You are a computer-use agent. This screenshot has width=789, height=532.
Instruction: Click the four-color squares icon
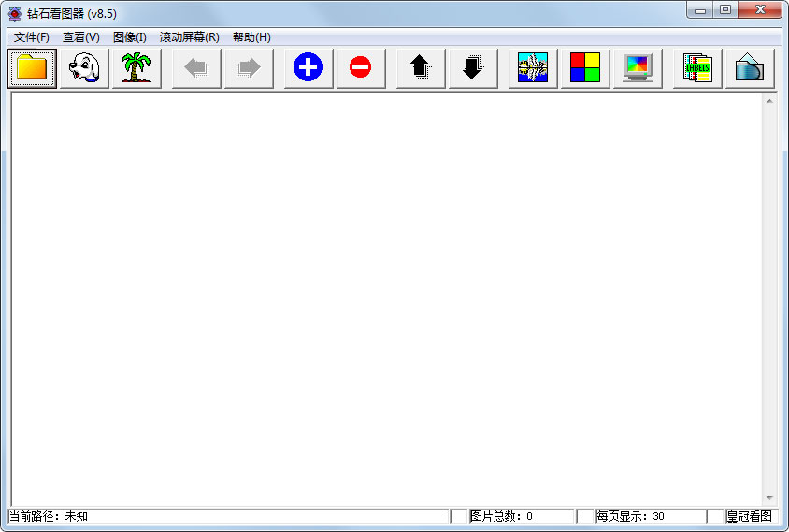[x=586, y=68]
